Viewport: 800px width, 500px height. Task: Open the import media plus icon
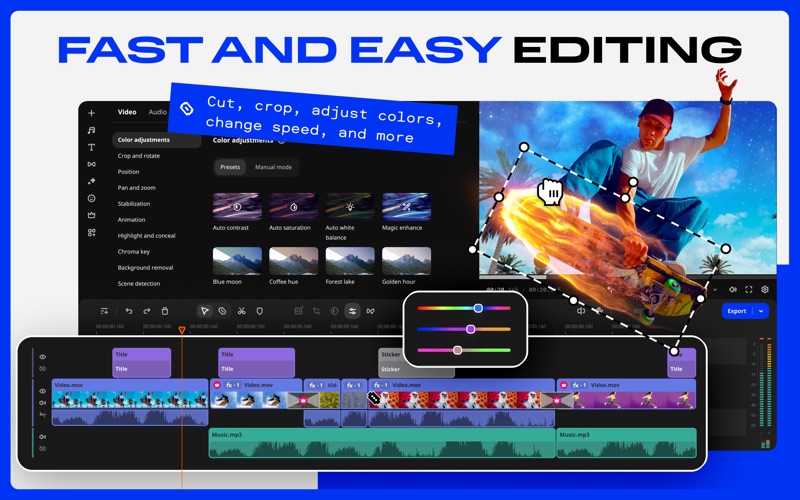point(91,113)
